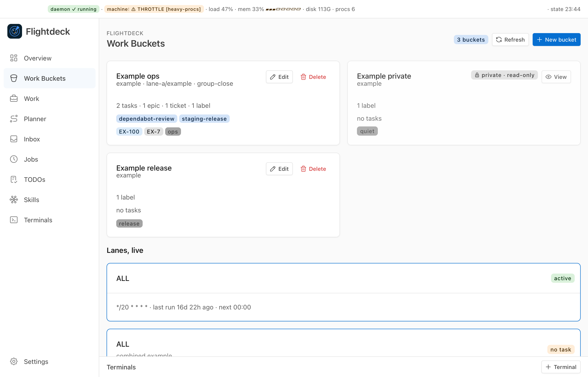This screenshot has width=588, height=377.
Task: Click the no task badge
Action: (x=561, y=350)
